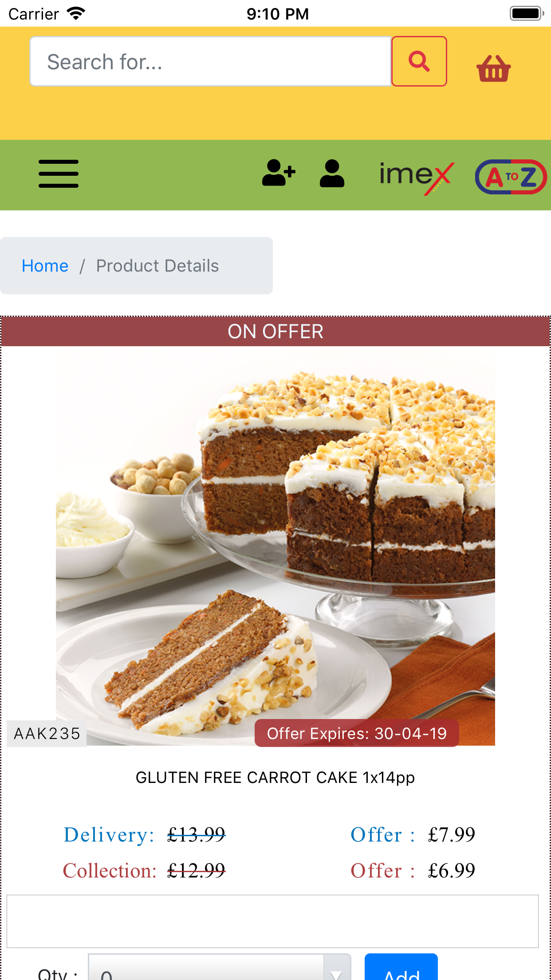Open the hamburger menu
The height and width of the screenshot is (980, 551).
tap(59, 174)
